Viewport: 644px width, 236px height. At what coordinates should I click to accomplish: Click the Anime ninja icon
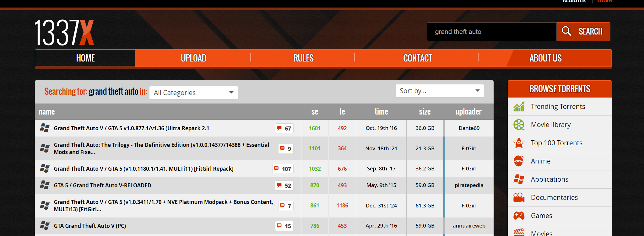(x=519, y=161)
